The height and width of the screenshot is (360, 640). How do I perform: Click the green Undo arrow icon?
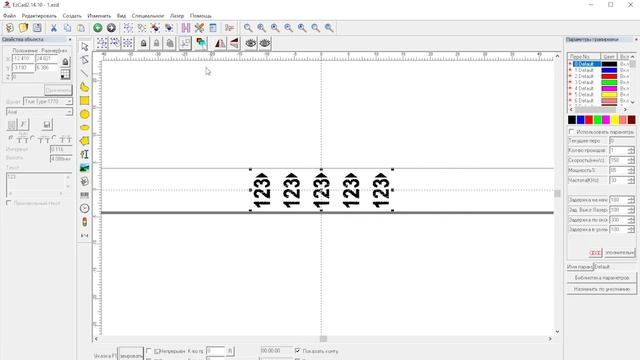pyautogui.click(x=98, y=28)
